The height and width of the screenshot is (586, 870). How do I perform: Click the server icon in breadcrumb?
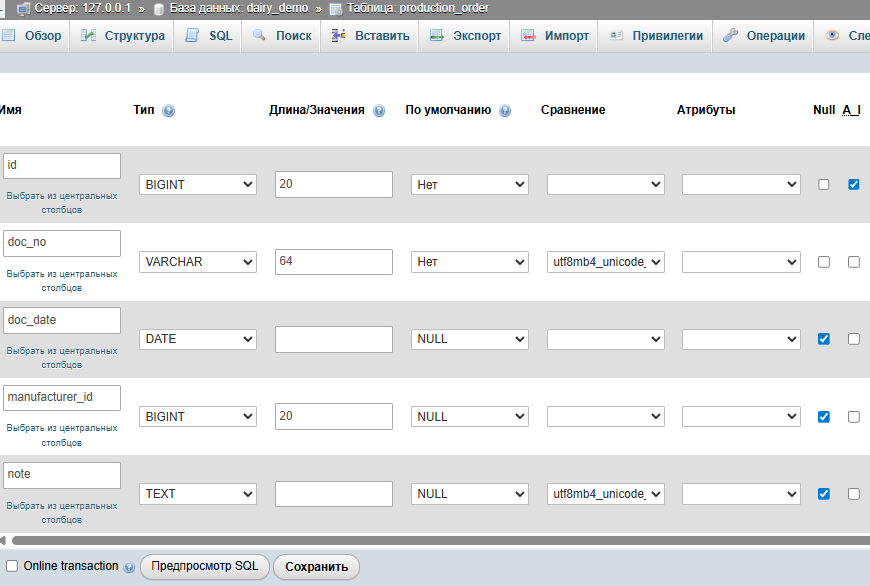23,8
